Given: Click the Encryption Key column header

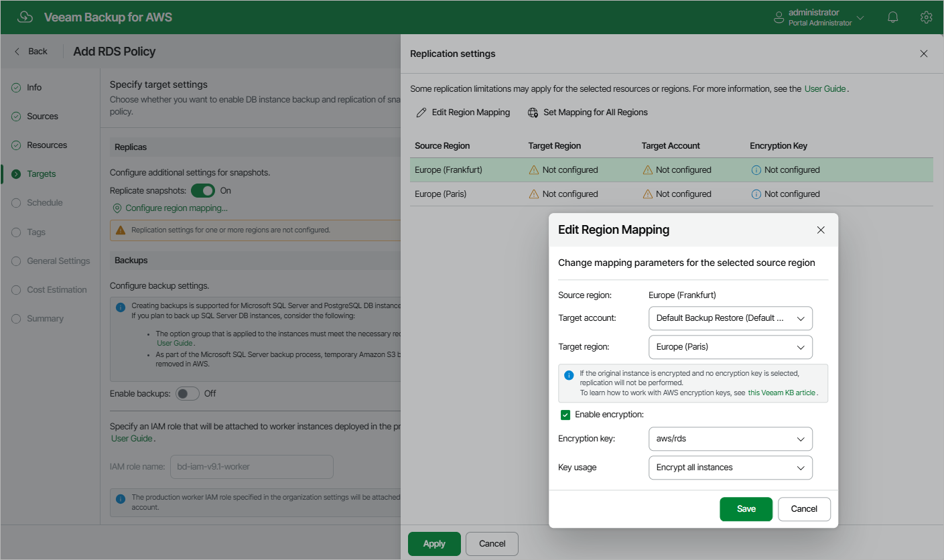Looking at the screenshot, I should pyautogui.click(x=779, y=146).
